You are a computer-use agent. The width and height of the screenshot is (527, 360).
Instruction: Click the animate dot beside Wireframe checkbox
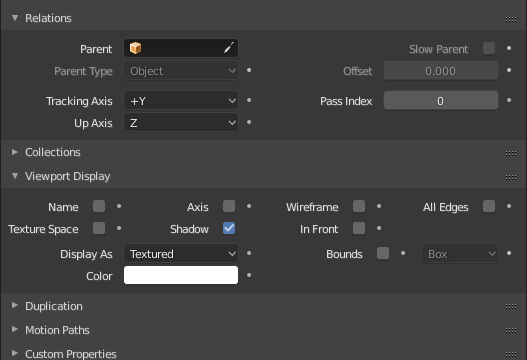pos(379,206)
